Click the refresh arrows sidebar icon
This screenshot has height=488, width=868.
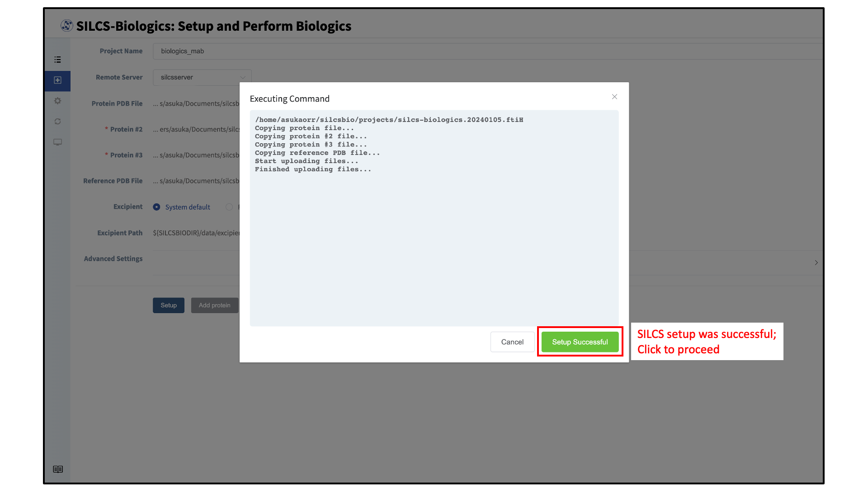(x=57, y=122)
